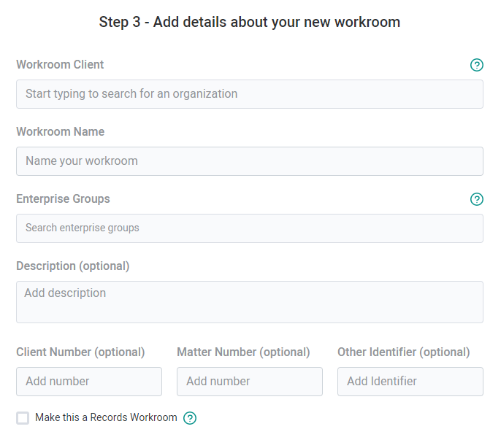Click the 'Make this a Records Workroom' label text

point(106,418)
